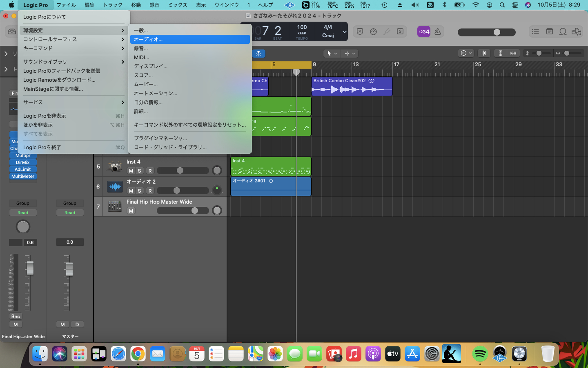Click the X-shield replace mode icon
Image resolution: width=588 pixels, height=368 pixels.
click(360, 31)
